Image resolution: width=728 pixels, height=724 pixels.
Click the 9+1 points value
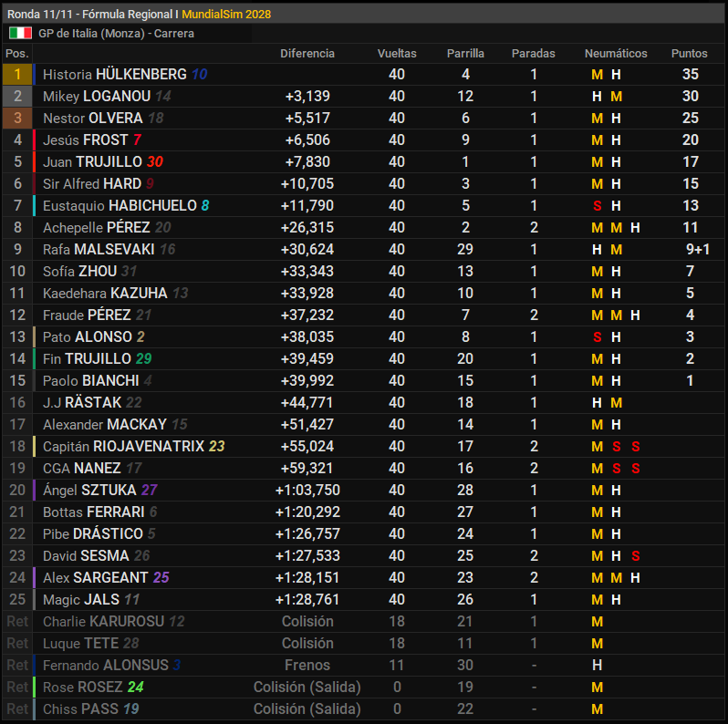coord(698,249)
